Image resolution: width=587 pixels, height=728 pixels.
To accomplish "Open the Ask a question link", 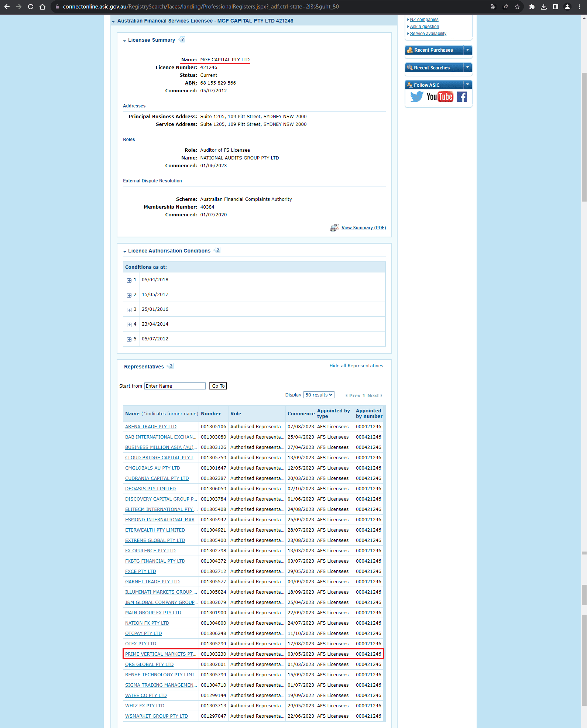I will [425, 27].
